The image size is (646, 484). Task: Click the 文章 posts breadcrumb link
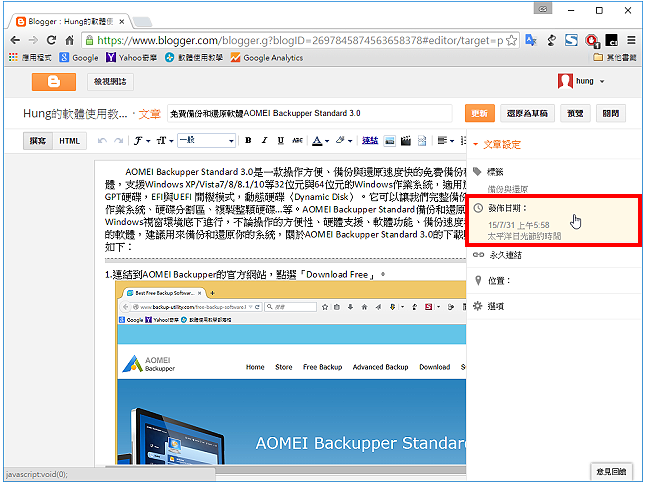tap(149, 114)
